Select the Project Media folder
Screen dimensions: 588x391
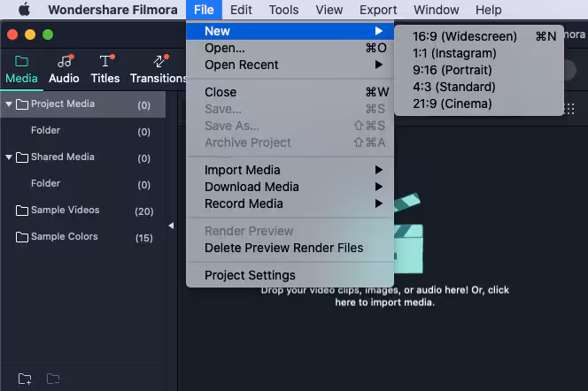(x=83, y=104)
